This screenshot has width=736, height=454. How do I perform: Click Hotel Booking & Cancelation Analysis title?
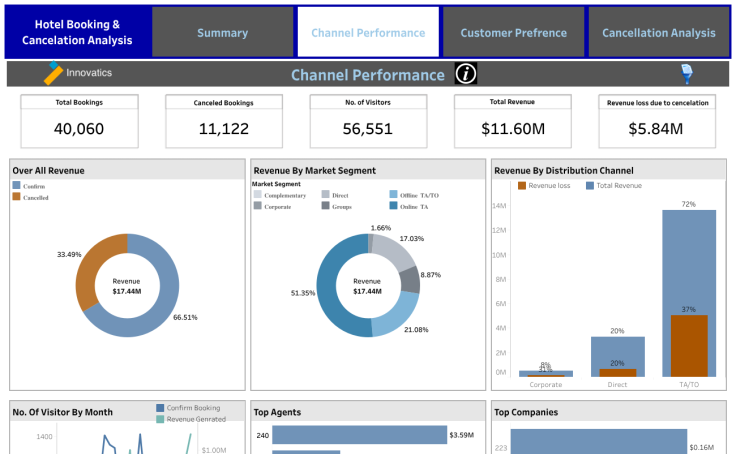(77, 33)
